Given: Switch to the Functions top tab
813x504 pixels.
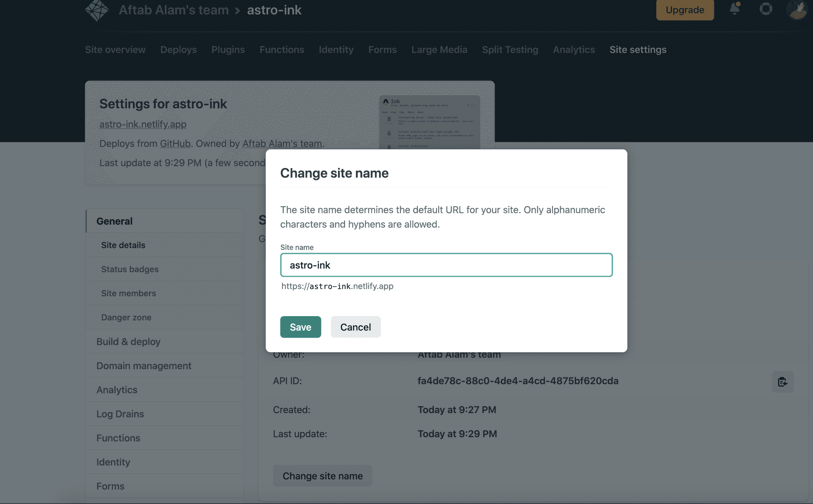Looking at the screenshot, I should [282, 50].
